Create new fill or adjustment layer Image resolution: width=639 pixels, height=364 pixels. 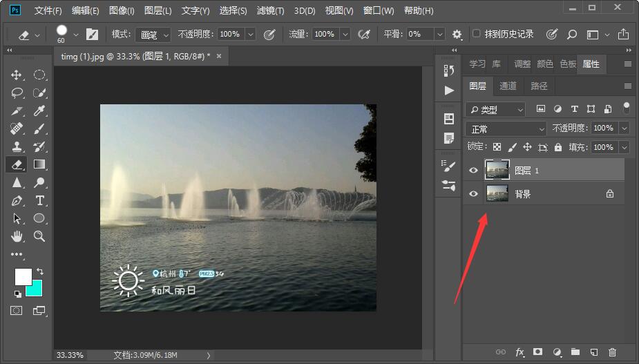557,352
